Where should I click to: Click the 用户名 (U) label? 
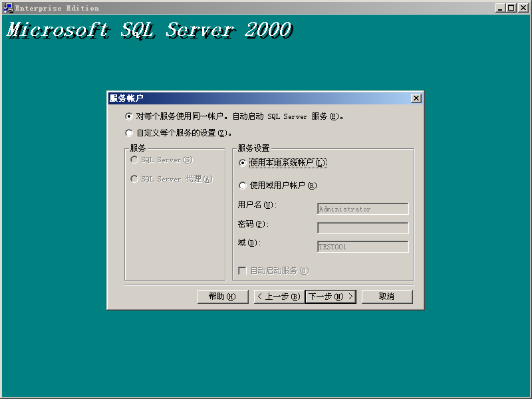pyautogui.click(x=257, y=205)
